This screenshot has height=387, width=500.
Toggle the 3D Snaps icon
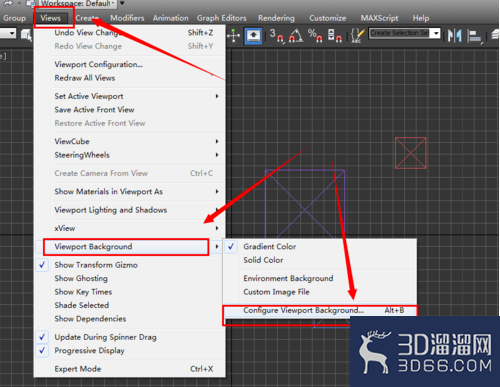(276, 35)
